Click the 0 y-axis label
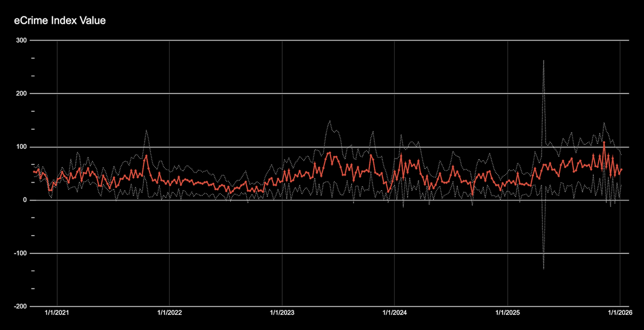This screenshot has height=330, width=644. coord(25,200)
